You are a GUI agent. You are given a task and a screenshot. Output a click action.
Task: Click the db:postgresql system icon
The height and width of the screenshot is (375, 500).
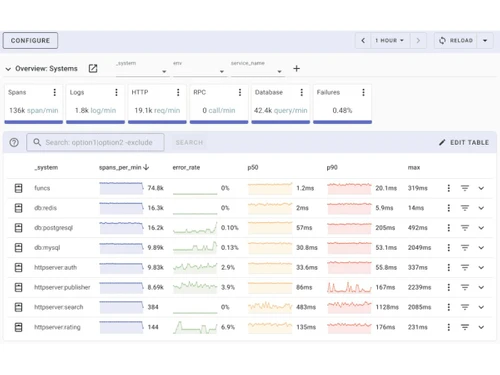click(x=19, y=228)
